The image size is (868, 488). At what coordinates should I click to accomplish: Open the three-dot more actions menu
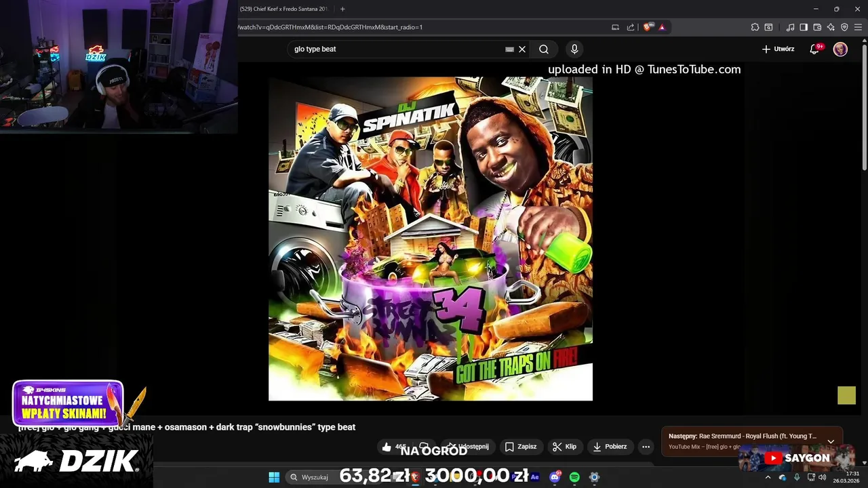coord(646,447)
